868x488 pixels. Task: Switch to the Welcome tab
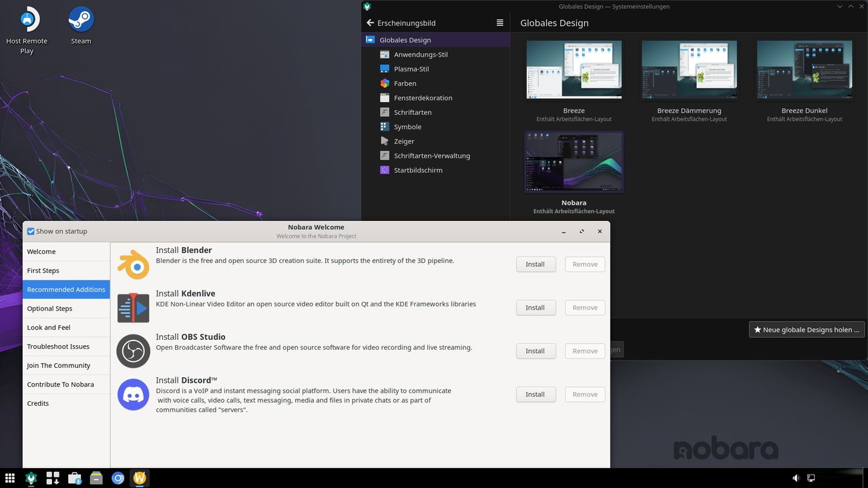coord(66,252)
